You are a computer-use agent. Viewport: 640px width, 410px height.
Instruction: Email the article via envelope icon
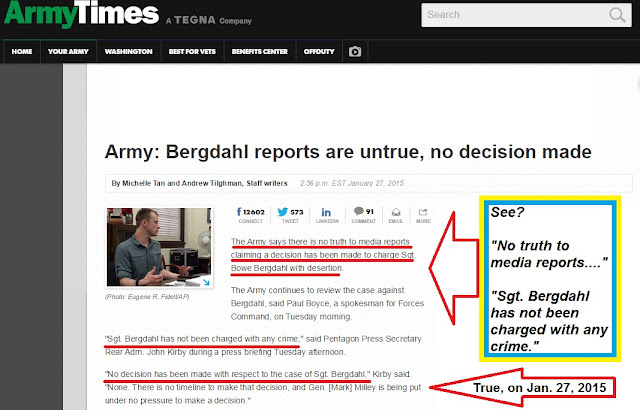[396, 215]
